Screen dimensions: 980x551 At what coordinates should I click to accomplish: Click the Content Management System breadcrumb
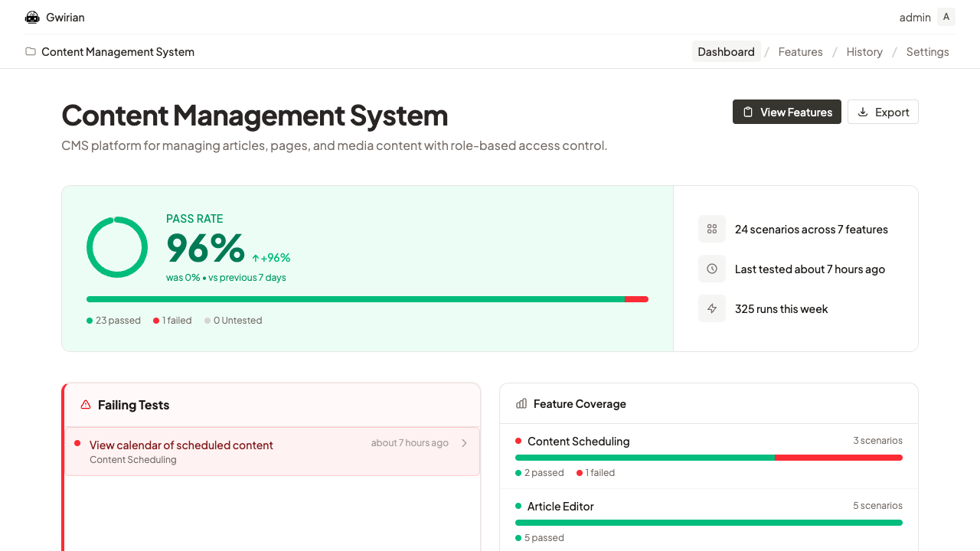pyautogui.click(x=118, y=52)
